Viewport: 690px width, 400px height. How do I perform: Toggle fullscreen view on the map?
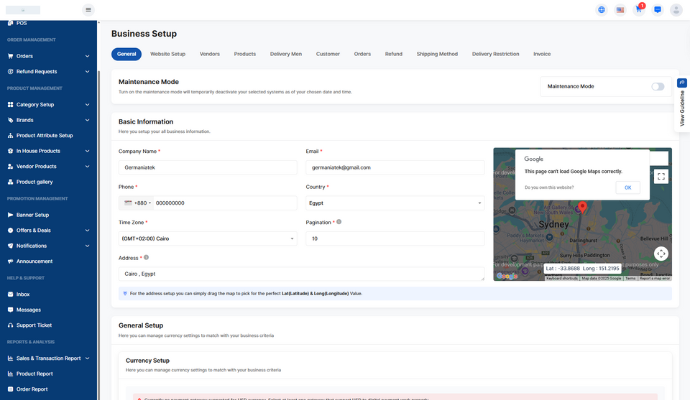pos(661,176)
